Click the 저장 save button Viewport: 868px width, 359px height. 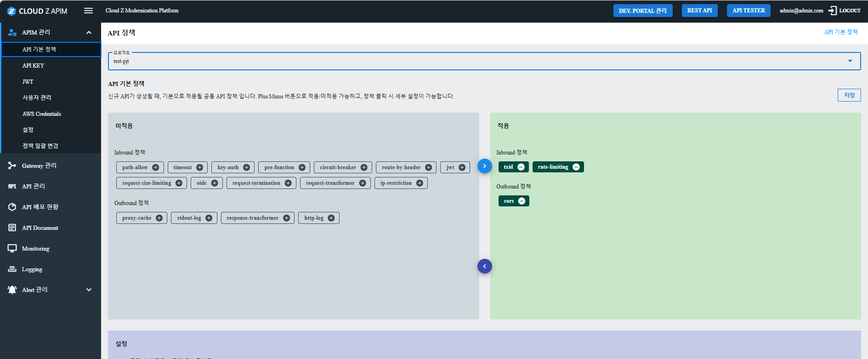tap(849, 95)
